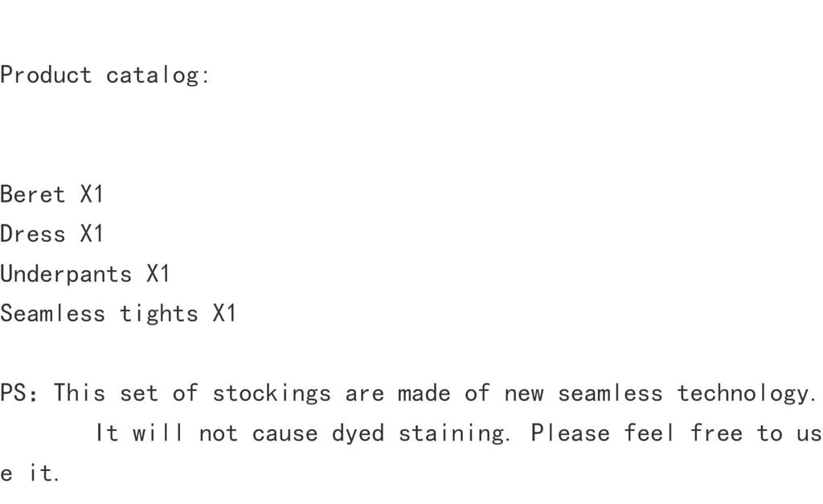Viewport: 823px width, 504px height.
Task: Click the word "catalog:" in the heading
Action: 158,76
